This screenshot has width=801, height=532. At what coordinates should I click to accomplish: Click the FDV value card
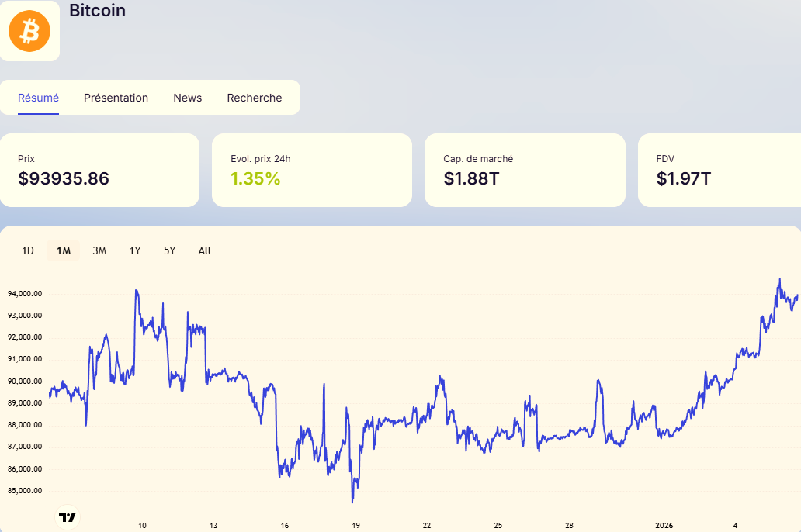pos(719,170)
